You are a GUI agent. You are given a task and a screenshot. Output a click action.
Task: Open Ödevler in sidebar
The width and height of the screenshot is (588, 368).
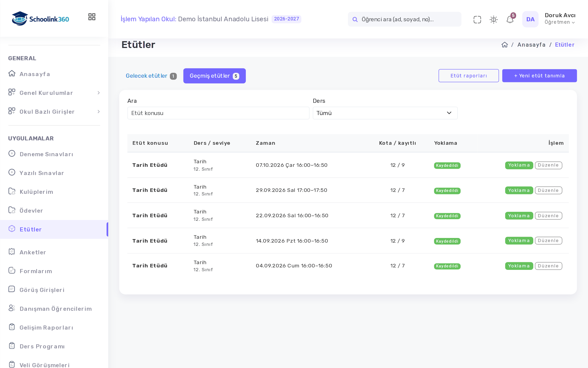click(54, 210)
